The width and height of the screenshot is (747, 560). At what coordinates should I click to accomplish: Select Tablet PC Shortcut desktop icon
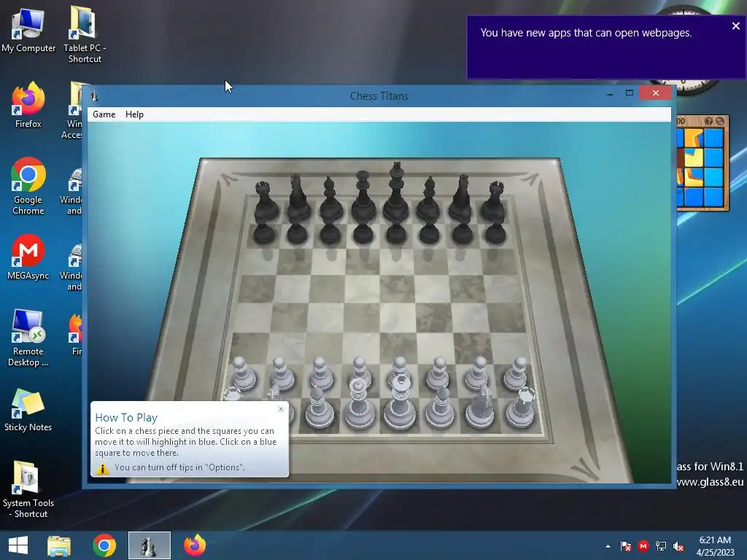85,34
